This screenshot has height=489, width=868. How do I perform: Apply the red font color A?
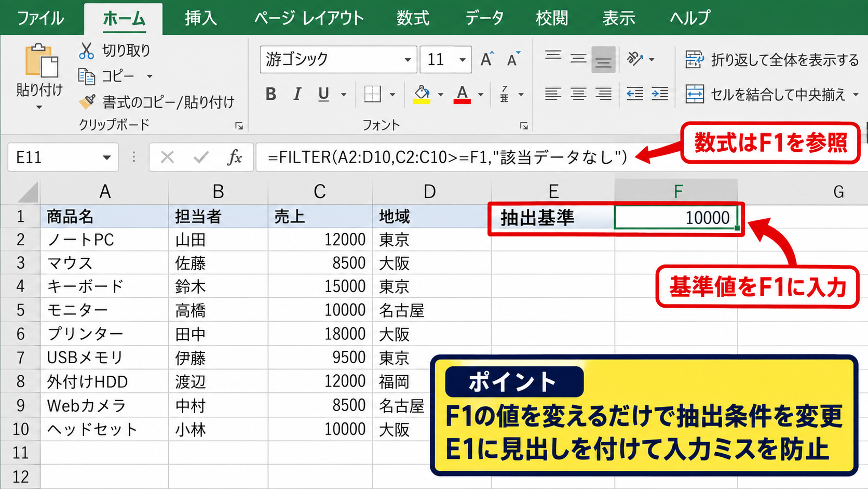[462, 94]
